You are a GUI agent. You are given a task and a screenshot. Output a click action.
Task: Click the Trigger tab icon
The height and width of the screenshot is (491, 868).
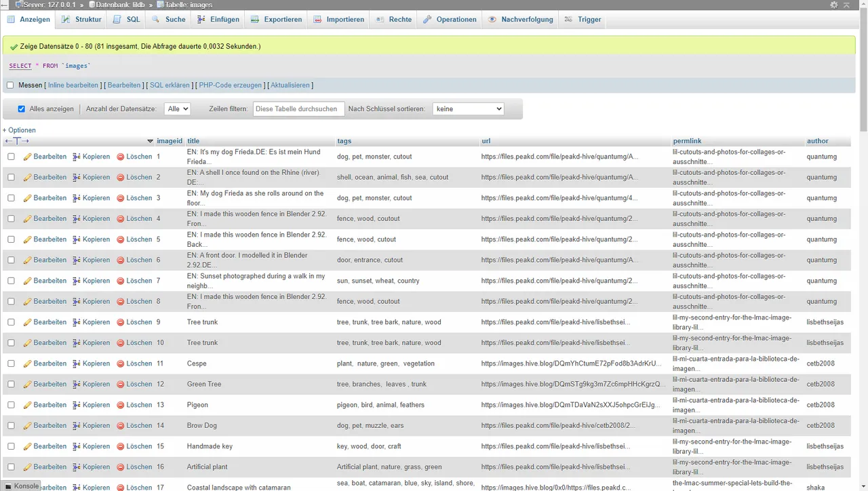click(x=568, y=20)
